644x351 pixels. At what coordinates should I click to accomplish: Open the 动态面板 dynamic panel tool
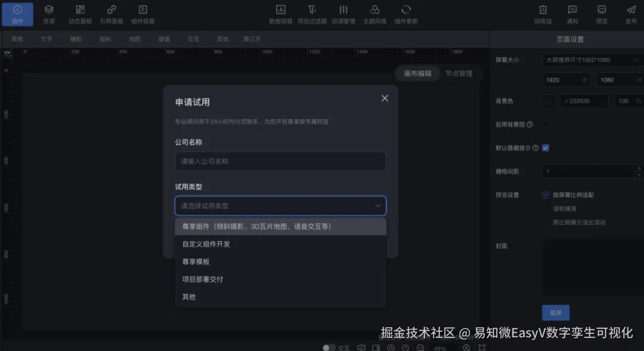(80, 14)
